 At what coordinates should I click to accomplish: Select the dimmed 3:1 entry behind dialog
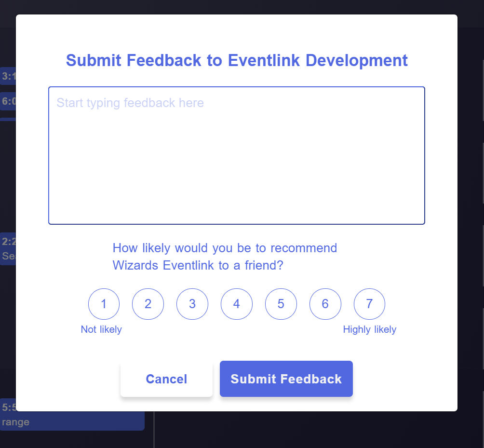8,76
